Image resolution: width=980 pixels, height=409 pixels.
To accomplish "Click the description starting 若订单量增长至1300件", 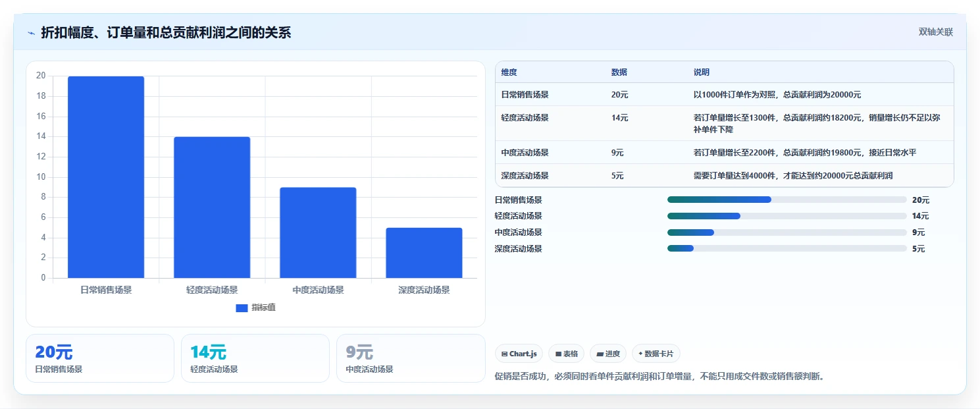I will point(817,124).
